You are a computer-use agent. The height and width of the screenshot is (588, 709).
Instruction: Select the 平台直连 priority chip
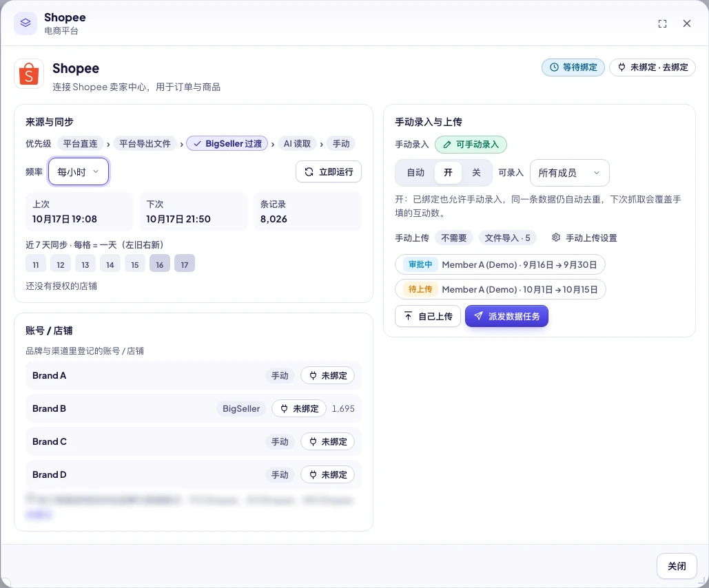click(80, 144)
